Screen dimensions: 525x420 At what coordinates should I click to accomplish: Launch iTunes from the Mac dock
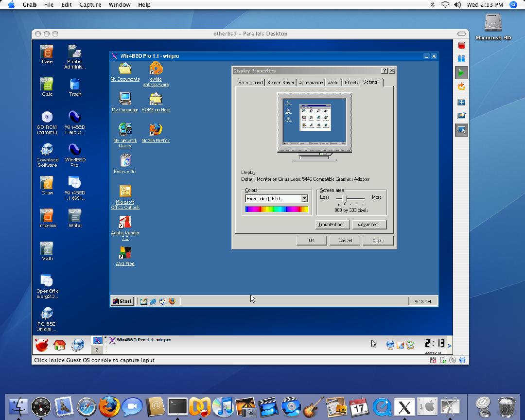tap(223, 406)
